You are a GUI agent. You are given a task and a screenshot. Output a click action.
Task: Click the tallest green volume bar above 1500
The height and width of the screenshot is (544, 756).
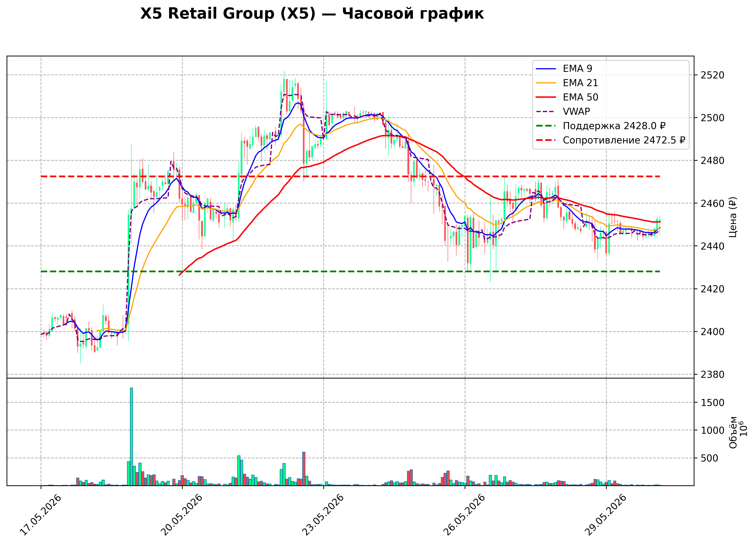point(131,437)
